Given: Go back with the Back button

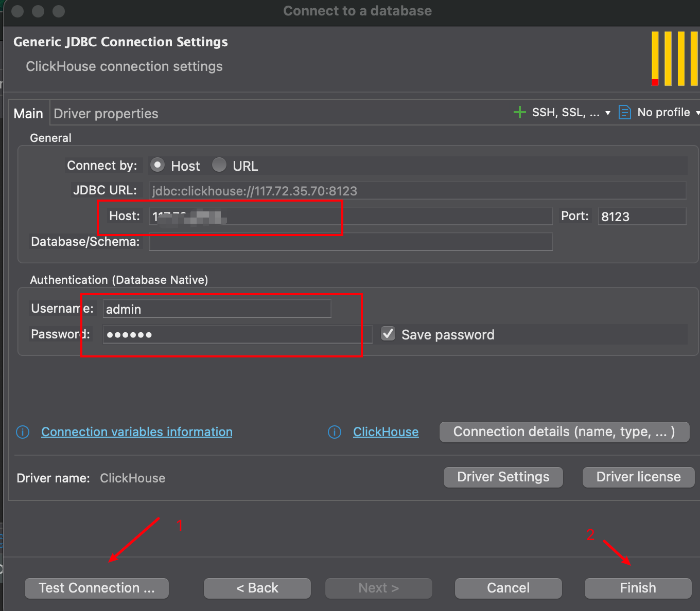Looking at the screenshot, I should pos(257,588).
